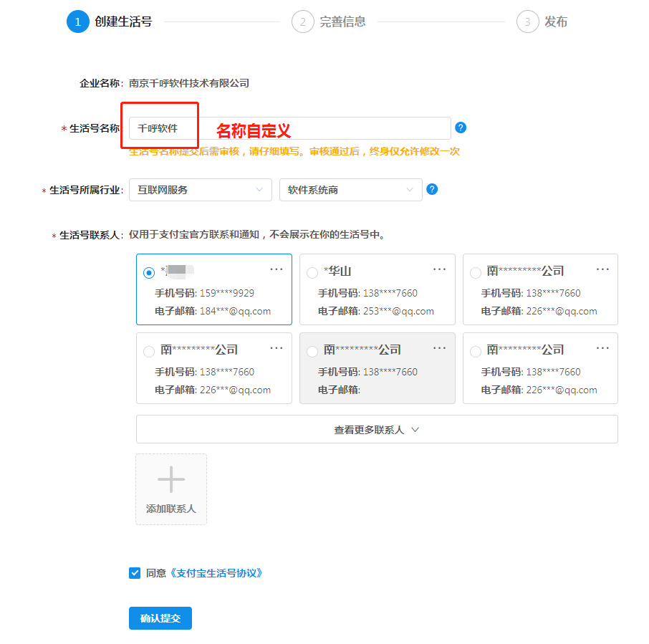Open the 《支付宝生活号协议》 link
This screenshot has height=644, width=649.
(216, 573)
